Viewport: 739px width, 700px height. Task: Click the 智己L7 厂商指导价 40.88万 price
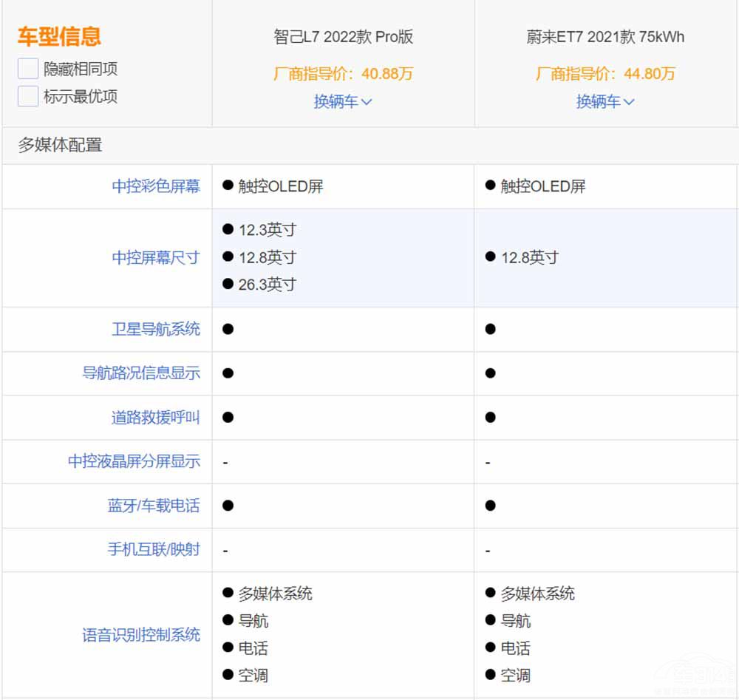pyautogui.click(x=343, y=74)
